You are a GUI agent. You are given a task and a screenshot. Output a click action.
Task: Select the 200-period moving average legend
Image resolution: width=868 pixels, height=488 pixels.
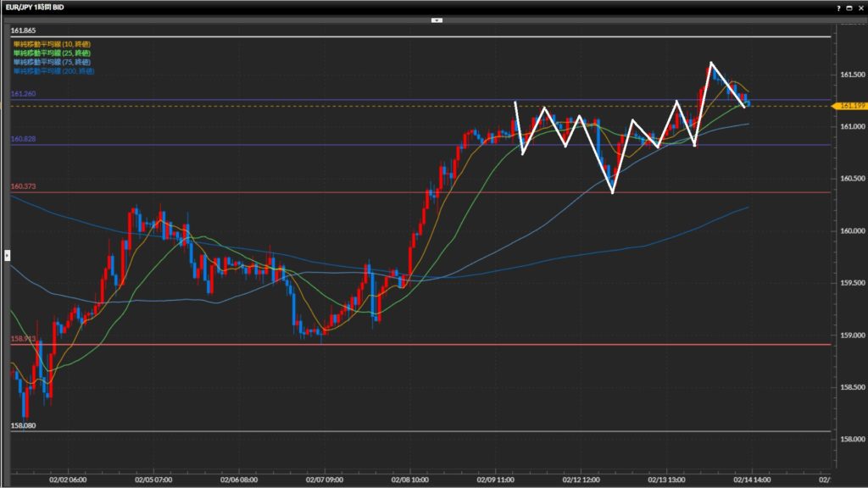click(53, 71)
